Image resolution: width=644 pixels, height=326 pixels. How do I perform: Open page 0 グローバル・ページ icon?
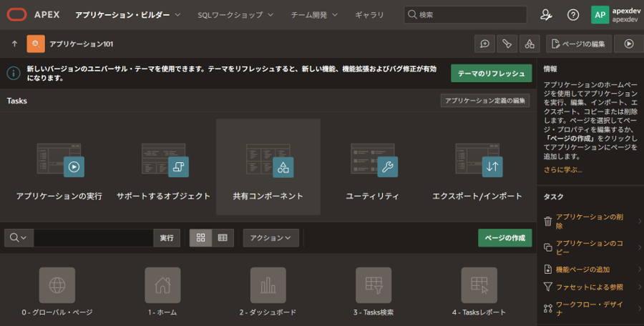[x=57, y=285]
